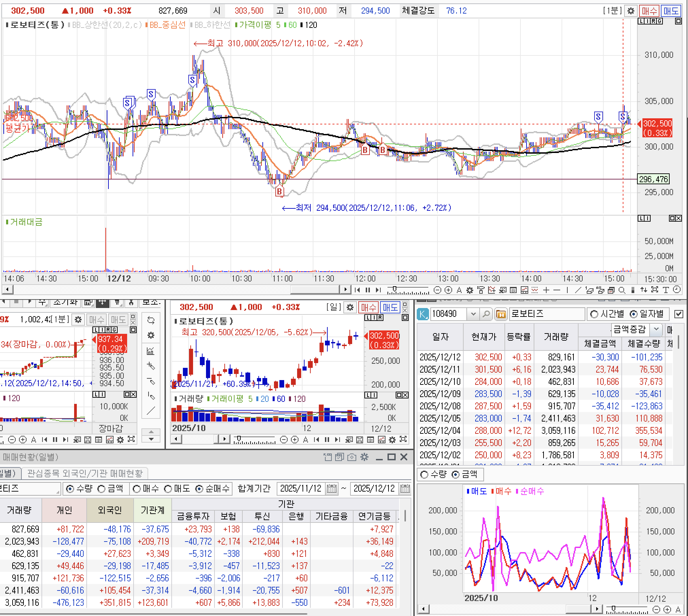Pause chart playback in main chart toolbar
688x616 pixels.
367,290
